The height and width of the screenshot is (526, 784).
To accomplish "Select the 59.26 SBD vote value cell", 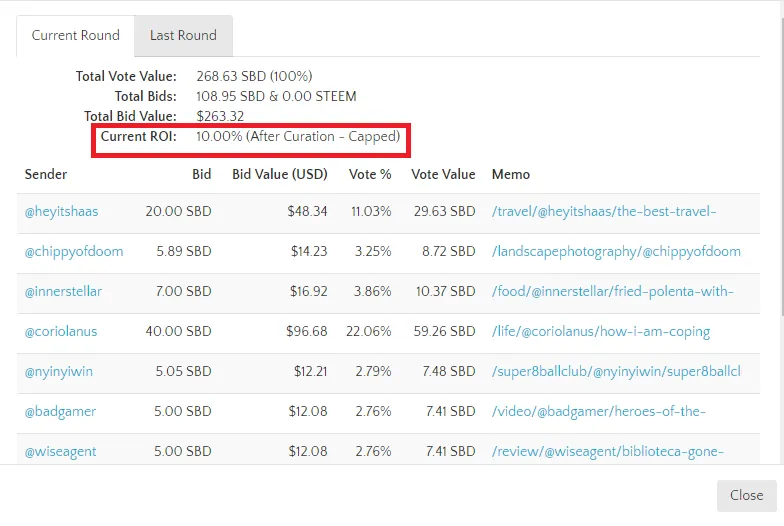I will (444, 332).
